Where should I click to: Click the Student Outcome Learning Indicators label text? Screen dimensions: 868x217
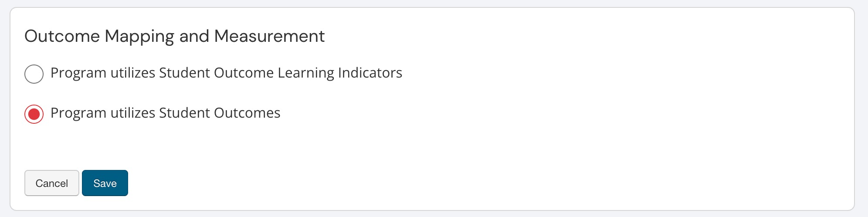pyautogui.click(x=226, y=73)
